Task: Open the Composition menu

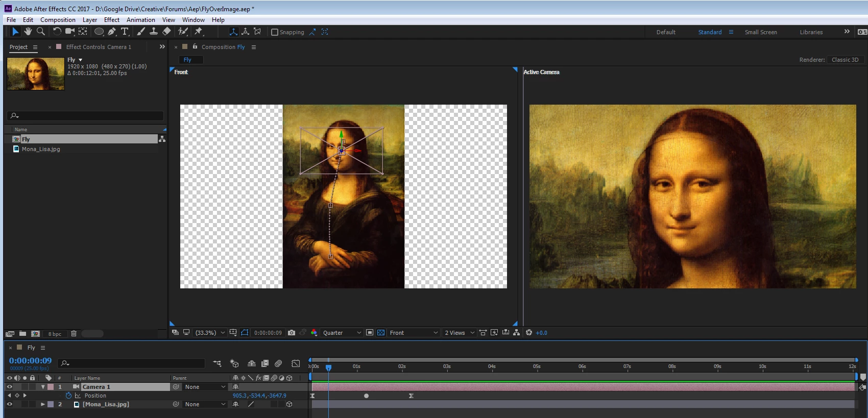Action: [58, 20]
